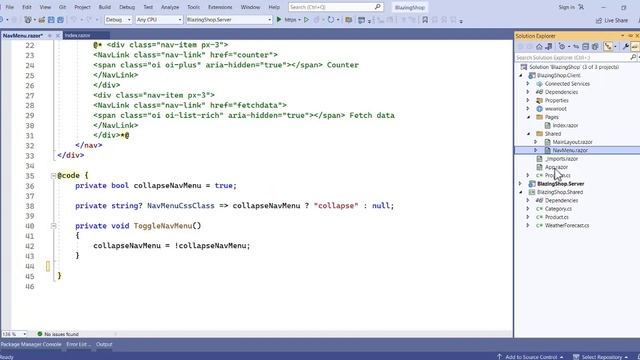Screen dimensions: 640x360
Task: Collapse the BlazingShop.Client project node
Action: (520, 76)
